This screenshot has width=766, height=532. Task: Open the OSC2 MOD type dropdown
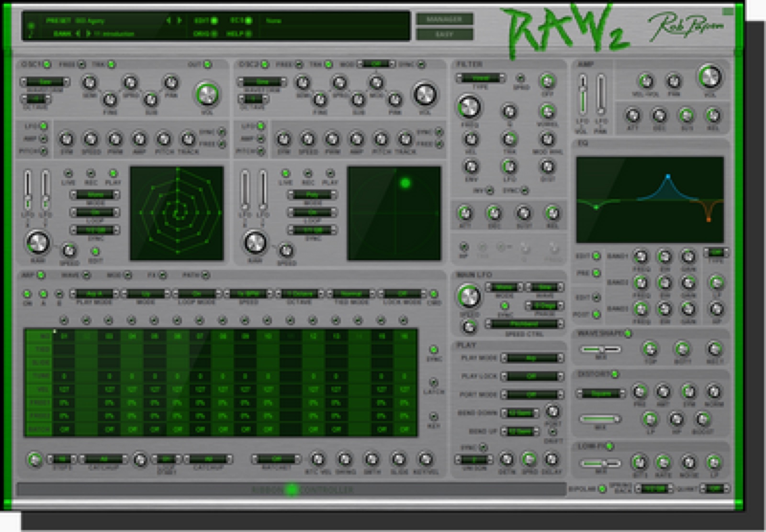[376, 64]
